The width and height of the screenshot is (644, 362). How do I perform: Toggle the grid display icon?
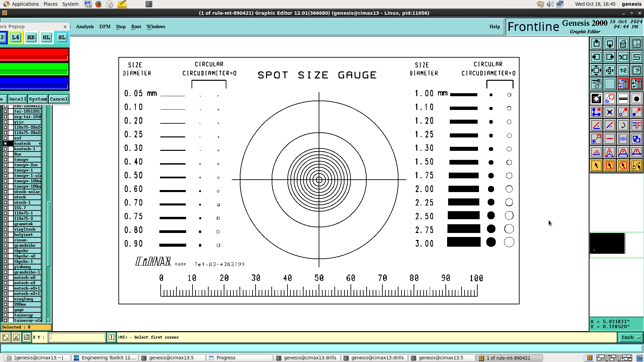click(610, 84)
